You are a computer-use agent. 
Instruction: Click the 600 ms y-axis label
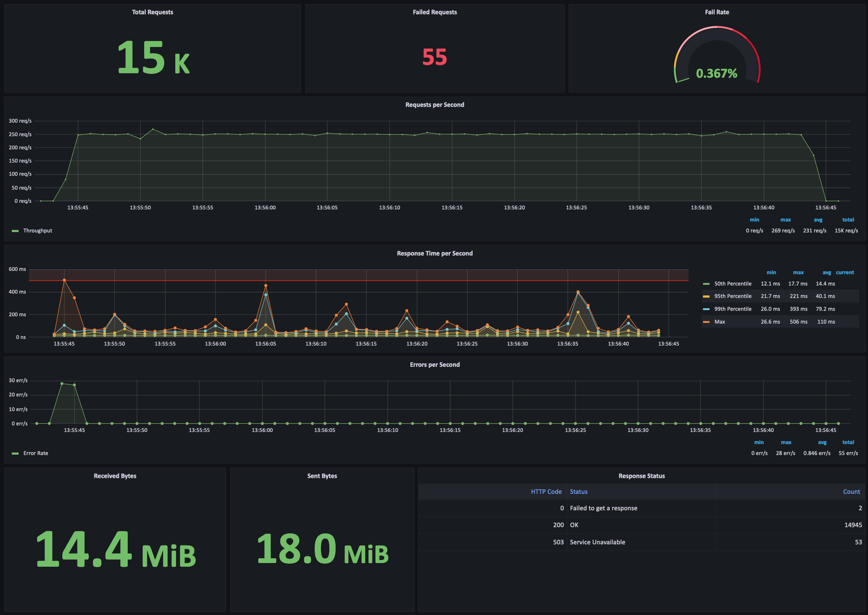pos(18,269)
